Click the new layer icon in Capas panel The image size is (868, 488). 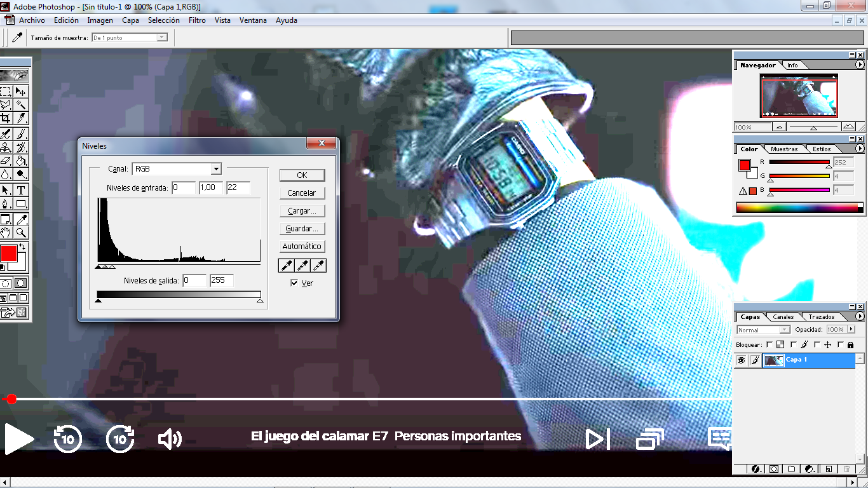pyautogui.click(x=828, y=469)
